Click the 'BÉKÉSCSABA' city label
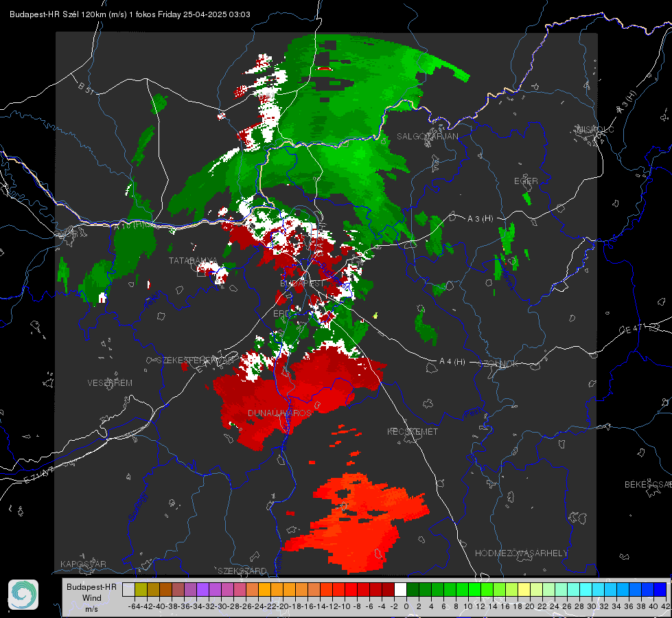 tap(648, 485)
